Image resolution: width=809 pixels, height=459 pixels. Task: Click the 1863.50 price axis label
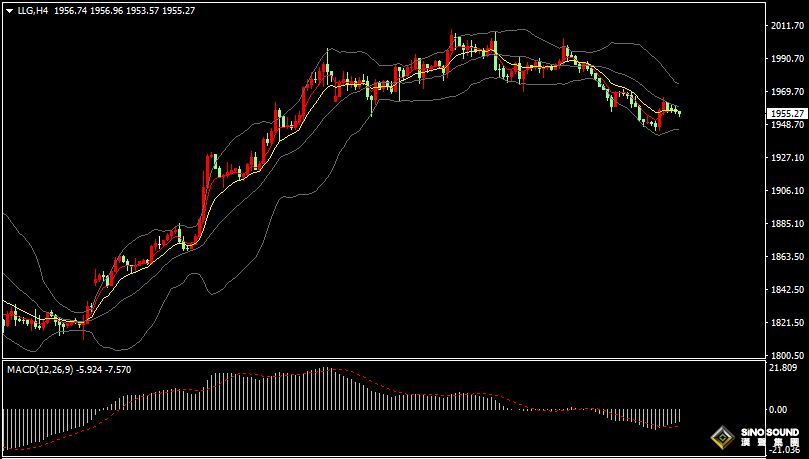787,256
